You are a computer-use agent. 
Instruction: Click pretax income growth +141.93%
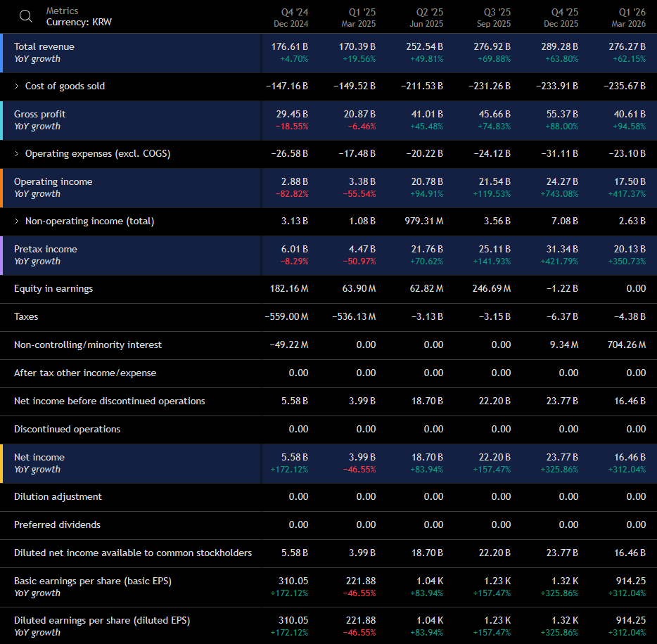click(492, 262)
